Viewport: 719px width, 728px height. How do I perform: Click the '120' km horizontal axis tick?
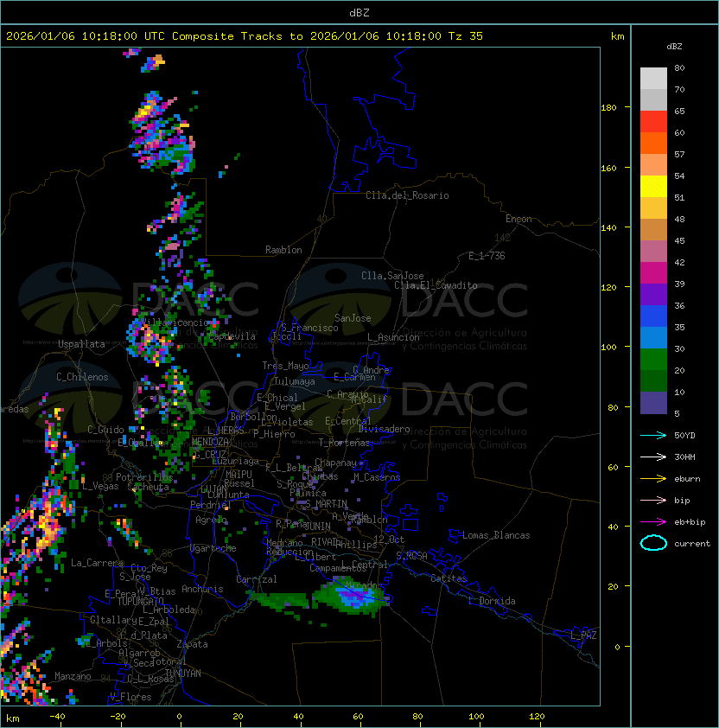(x=537, y=717)
